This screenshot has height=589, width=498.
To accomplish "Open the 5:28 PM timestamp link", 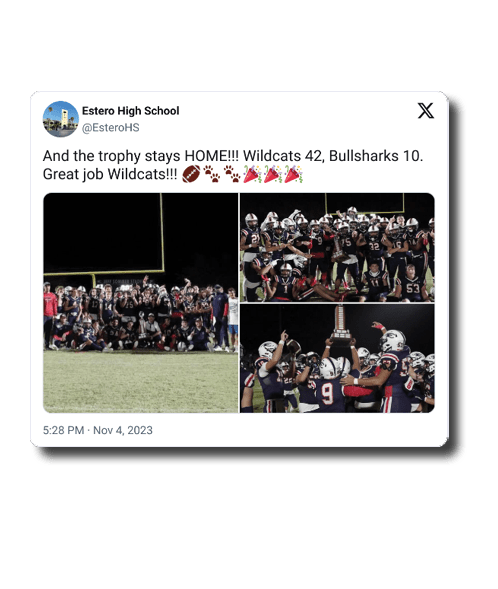I will coord(63,430).
